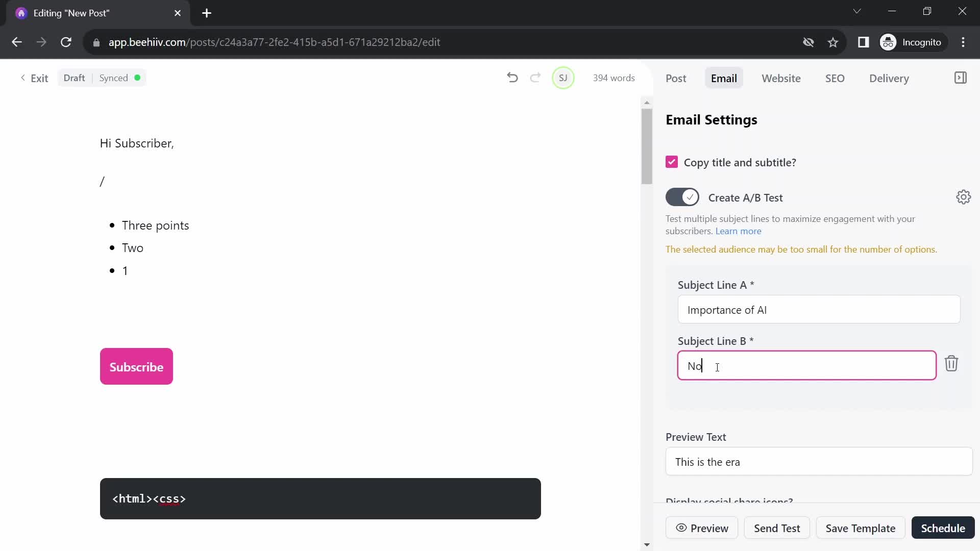Click the A/B Test settings gear icon

coord(964,197)
